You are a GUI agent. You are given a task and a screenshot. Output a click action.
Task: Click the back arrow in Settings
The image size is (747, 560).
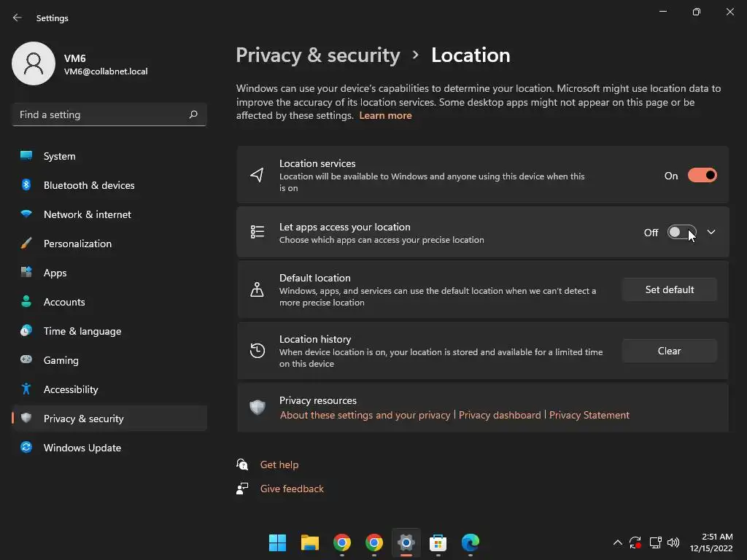[x=18, y=17]
